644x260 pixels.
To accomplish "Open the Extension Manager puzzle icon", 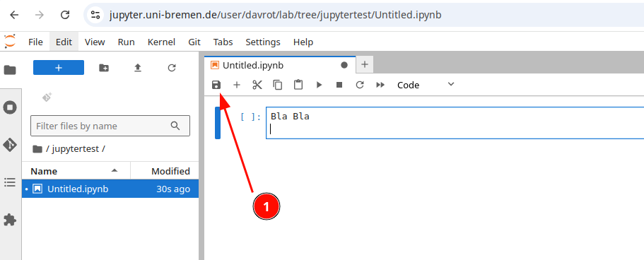I will (10, 220).
